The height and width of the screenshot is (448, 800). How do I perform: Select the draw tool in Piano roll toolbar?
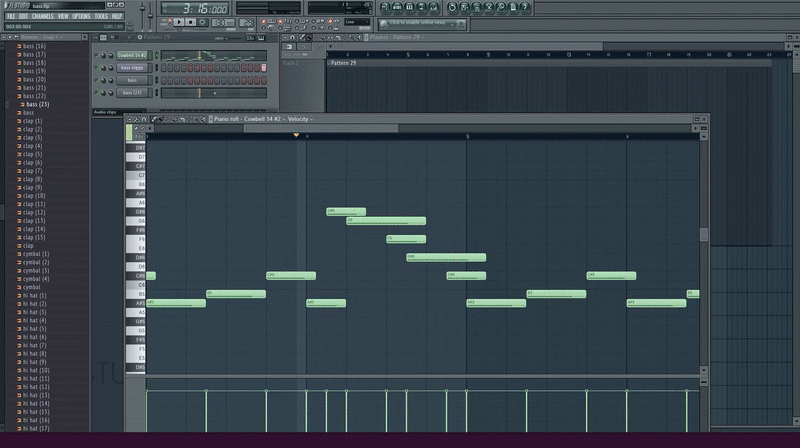pos(154,119)
